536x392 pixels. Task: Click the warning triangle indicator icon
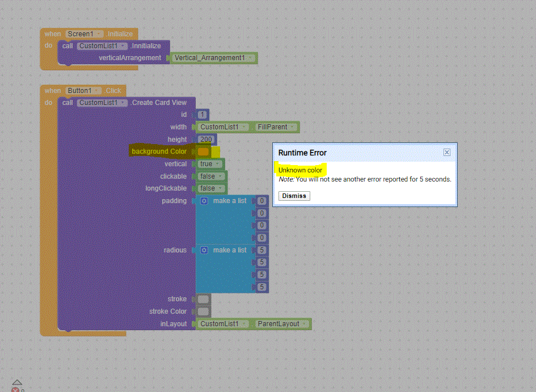click(x=17, y=382)
